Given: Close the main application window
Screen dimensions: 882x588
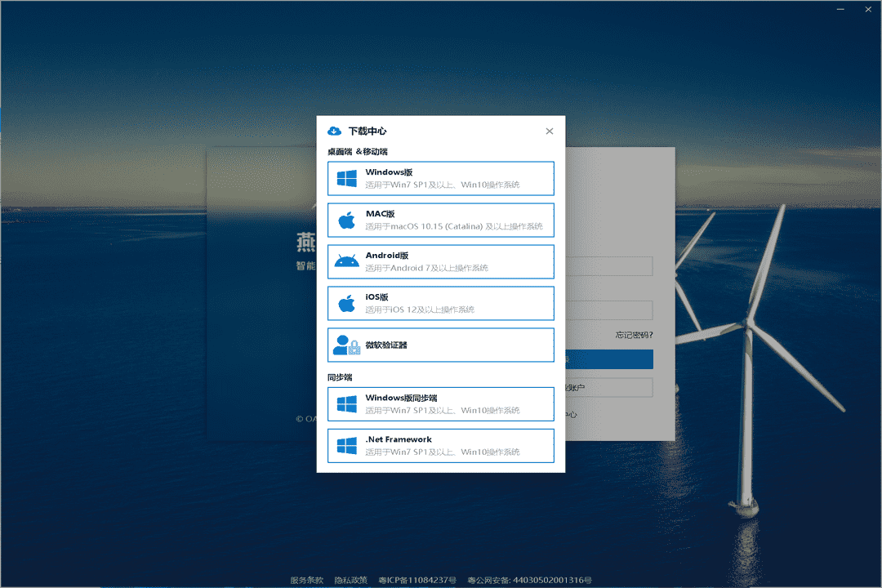Looking at the screenshot, I should pyautogui.click(x=868, y=10).
